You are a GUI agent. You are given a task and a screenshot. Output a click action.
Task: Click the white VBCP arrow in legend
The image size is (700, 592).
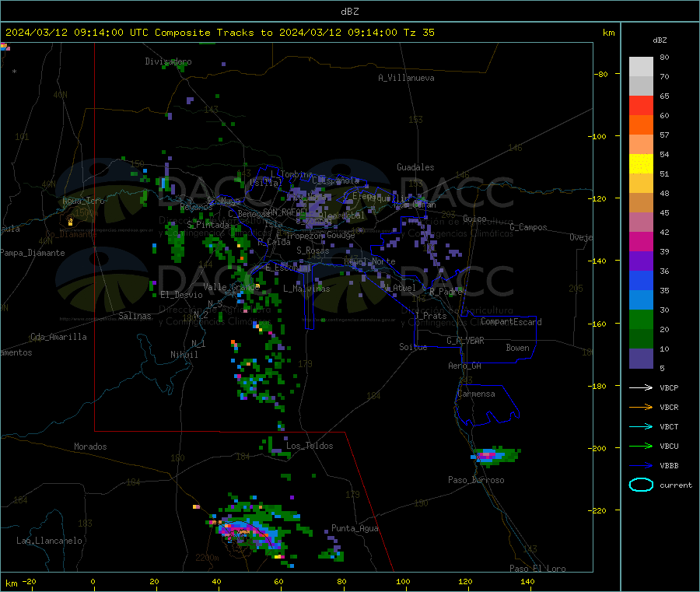tap(641, 387)
